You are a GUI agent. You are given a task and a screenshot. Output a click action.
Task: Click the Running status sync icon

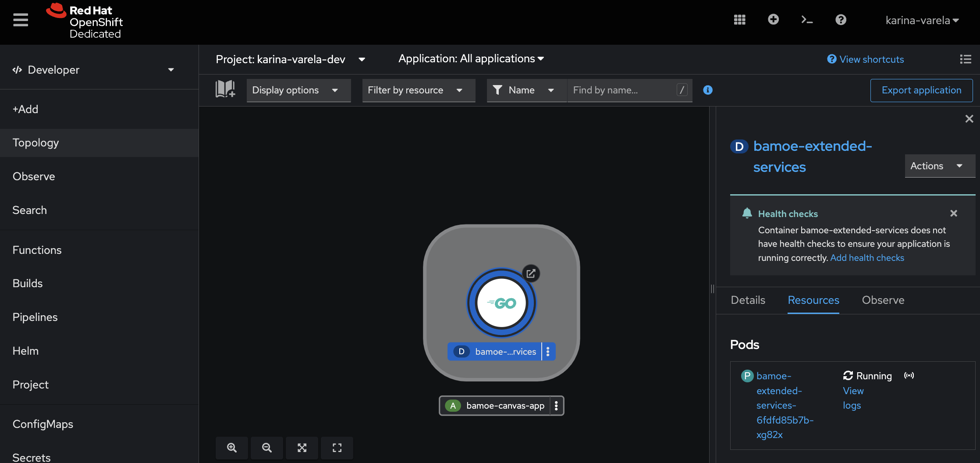click(848, 376)
